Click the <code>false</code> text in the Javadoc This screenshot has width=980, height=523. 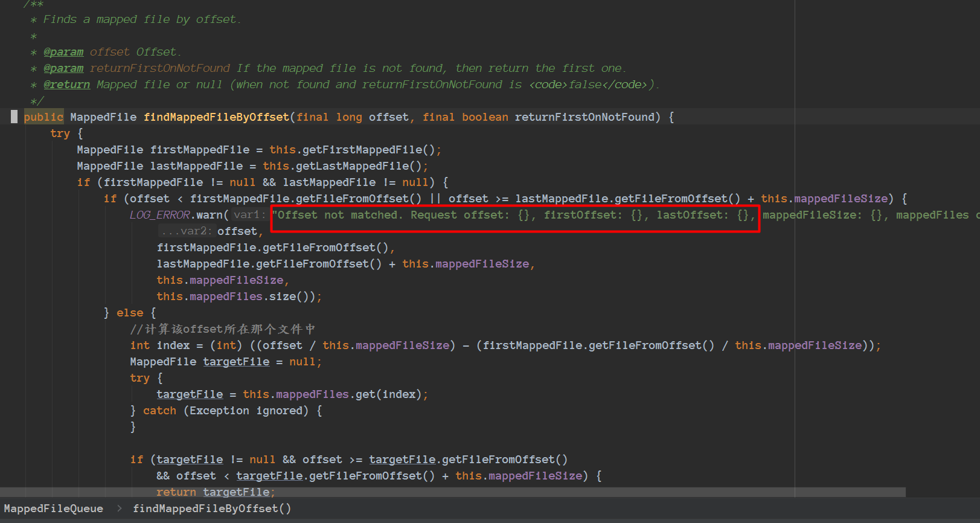click(x=588, y=85)
